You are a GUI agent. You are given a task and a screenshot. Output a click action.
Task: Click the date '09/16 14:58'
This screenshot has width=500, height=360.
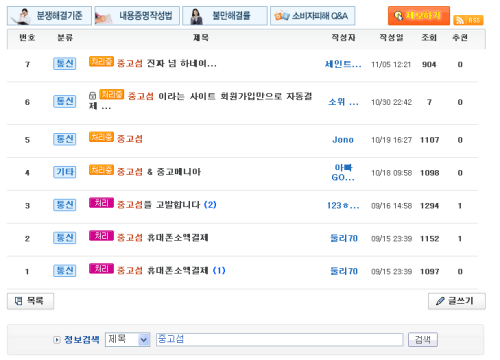pos(391,206)
